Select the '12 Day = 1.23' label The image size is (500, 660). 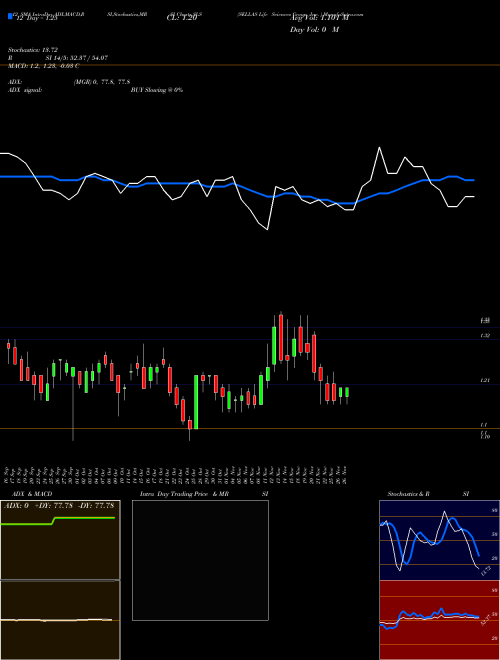(x=35, y=19)
